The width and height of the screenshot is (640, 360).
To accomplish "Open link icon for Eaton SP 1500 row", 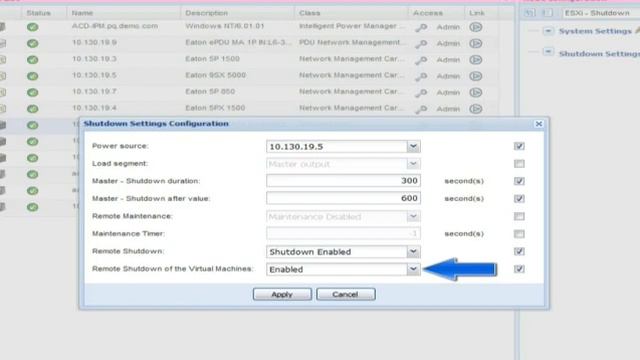I will 476,60.
